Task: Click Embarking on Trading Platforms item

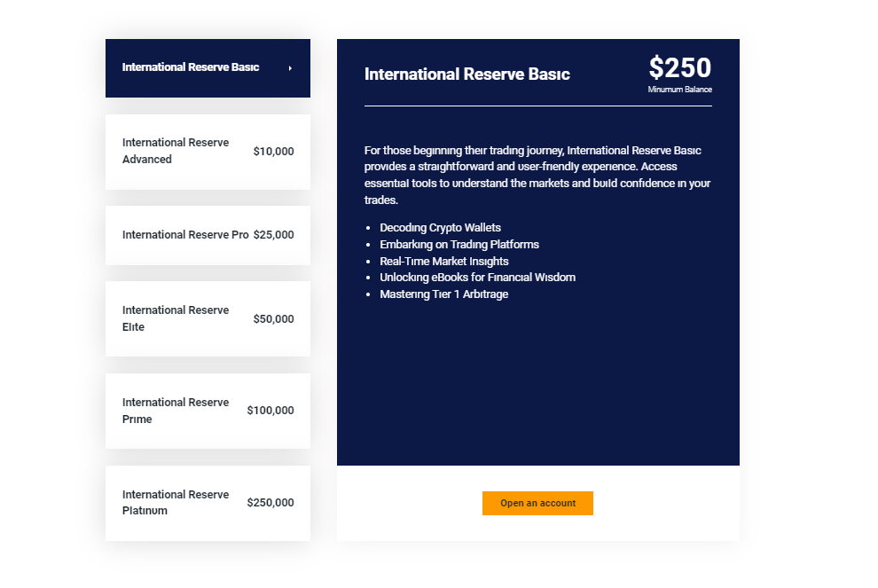Action: (x=459, y=244)
